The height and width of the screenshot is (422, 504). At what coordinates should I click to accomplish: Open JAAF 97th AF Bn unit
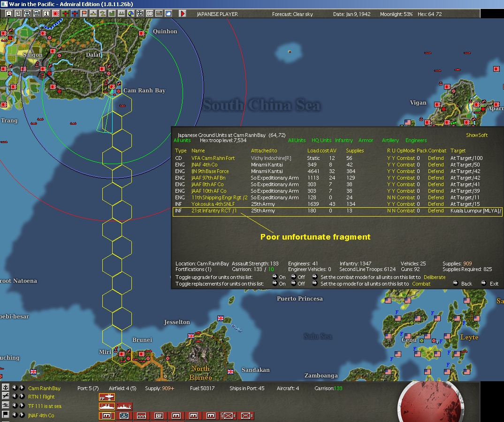click(x=208, y=178)
